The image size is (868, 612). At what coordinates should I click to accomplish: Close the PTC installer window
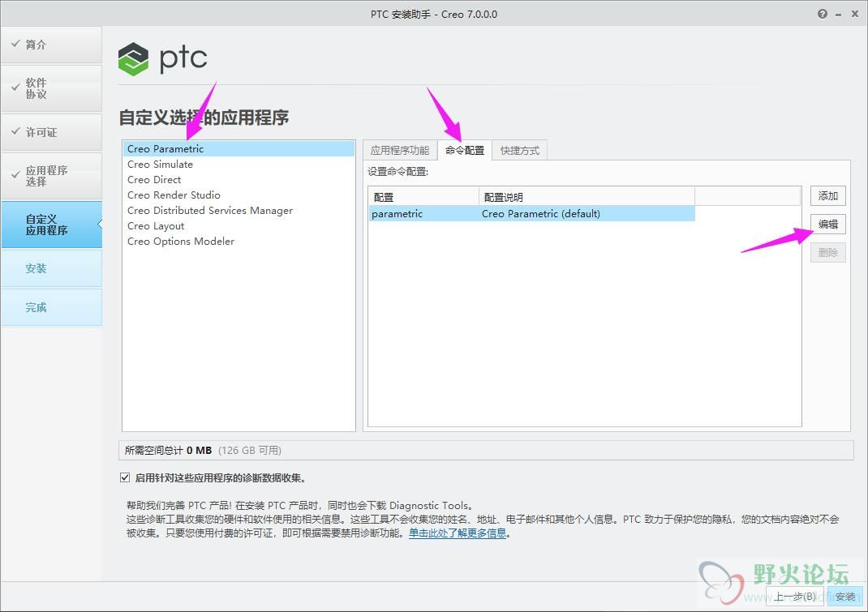pos(855,14)
